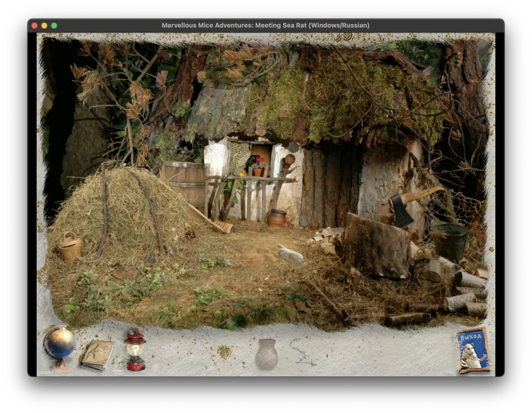This screenshot has height=413, width=532.
Task: Pick up the watering can by the haystack
Action: 71,247
